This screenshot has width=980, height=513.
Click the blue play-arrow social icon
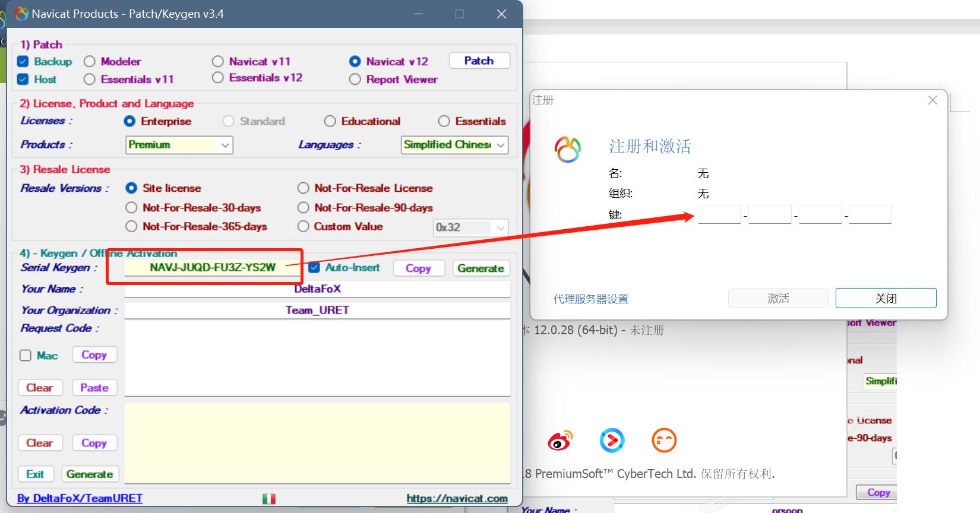[612, 441]
